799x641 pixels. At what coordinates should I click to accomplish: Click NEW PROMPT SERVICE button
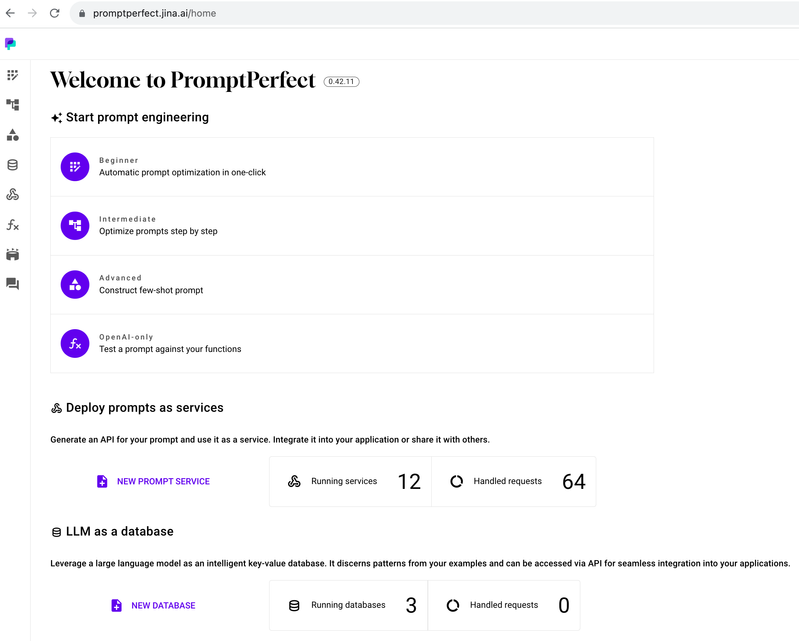[x=153, y=482]
